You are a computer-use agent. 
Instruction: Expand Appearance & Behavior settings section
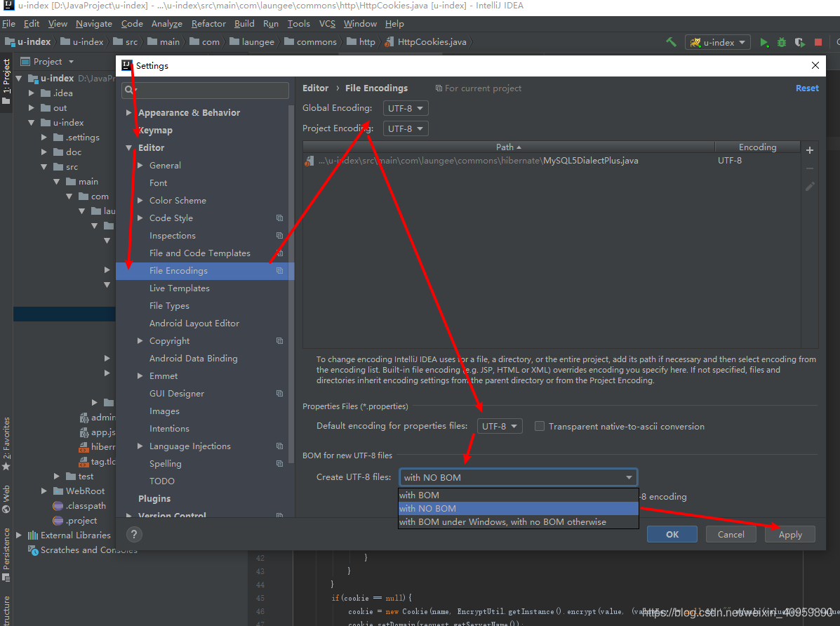tap(128, 112)
